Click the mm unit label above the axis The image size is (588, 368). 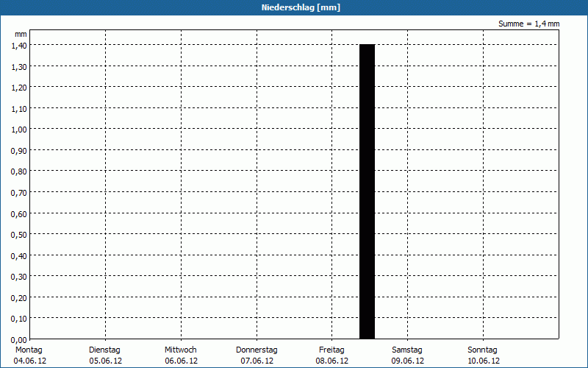tap(21, 34)
